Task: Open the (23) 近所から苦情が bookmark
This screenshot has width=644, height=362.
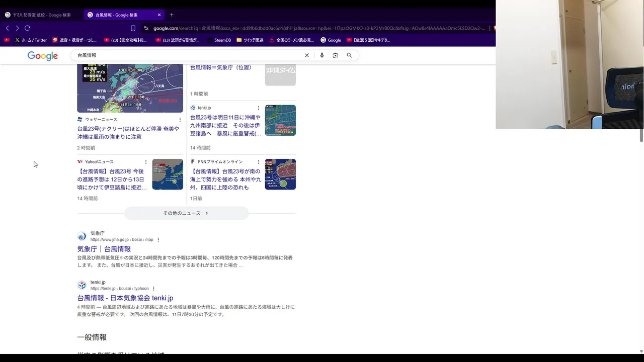Action: [177, 40]
